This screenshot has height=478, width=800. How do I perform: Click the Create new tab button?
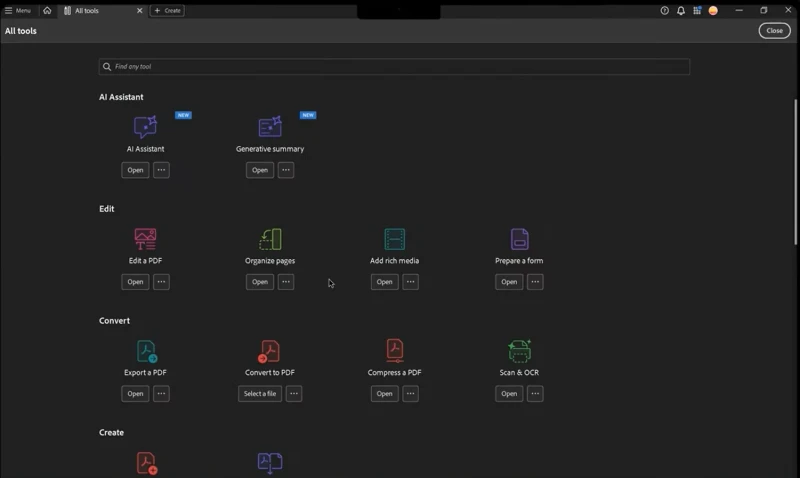[x=167, y=10]
